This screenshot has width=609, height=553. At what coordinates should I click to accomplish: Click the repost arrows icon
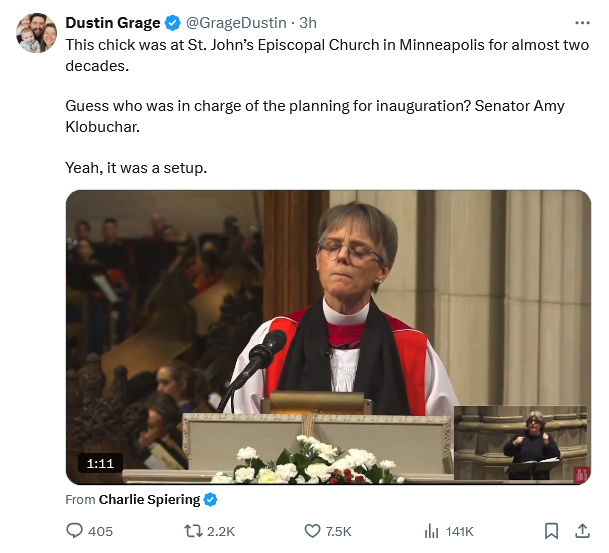(x=194, y=531)
